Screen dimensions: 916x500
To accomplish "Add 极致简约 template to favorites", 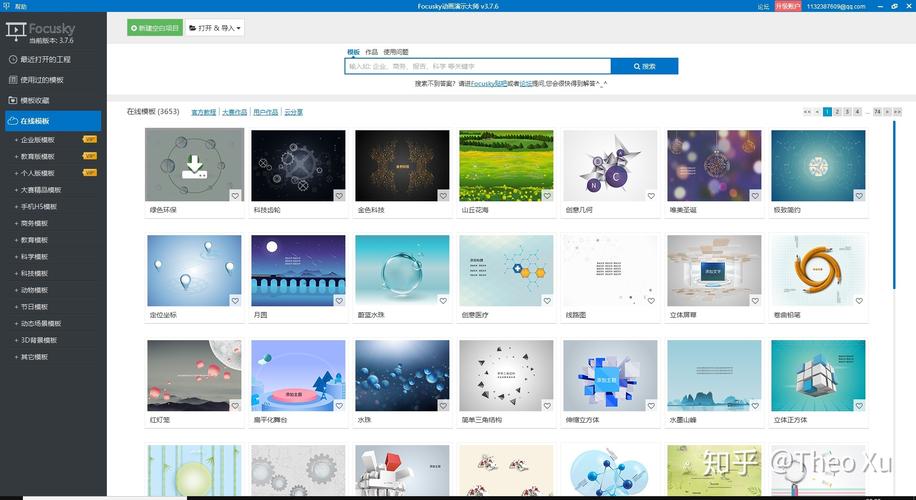I will [859, 196].
